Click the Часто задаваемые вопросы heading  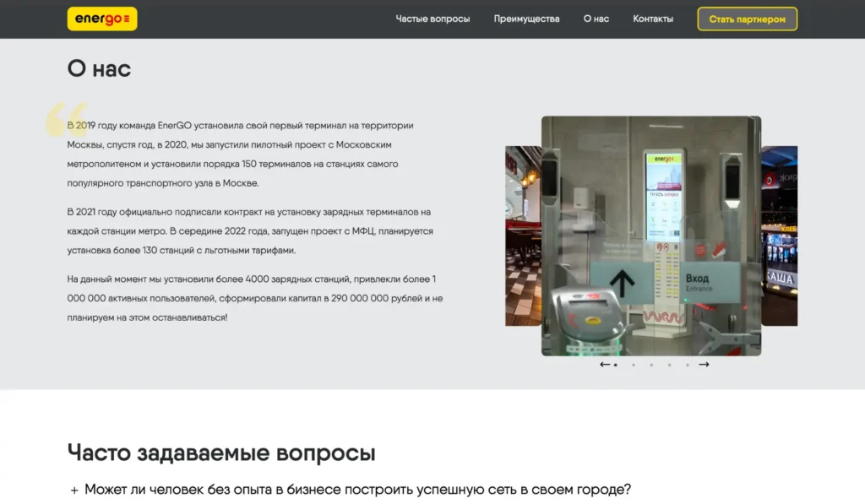pyautogui.click(x=220, y=453)
